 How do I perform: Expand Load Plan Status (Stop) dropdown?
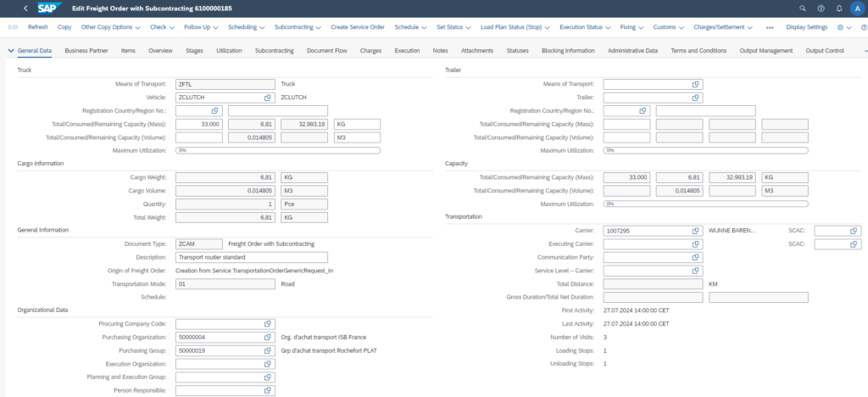click(515, 27)
